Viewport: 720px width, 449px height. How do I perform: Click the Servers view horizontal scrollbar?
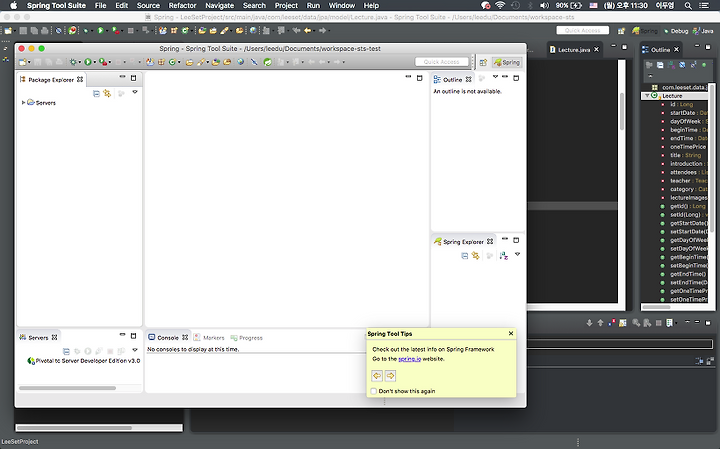click(x=68, y=388)
